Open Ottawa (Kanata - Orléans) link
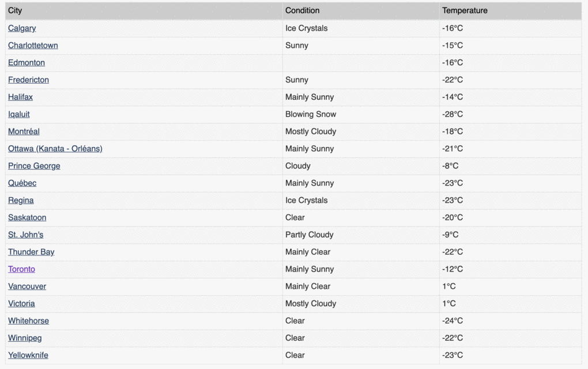 click(x=55, y=149)
